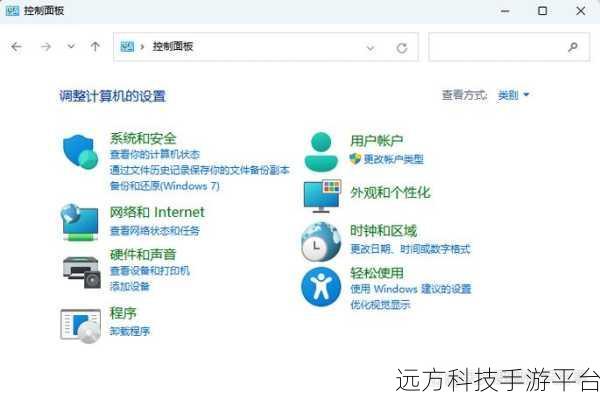
Task: Click 使用 Windows 建议的设置 link
Action: 411,289
